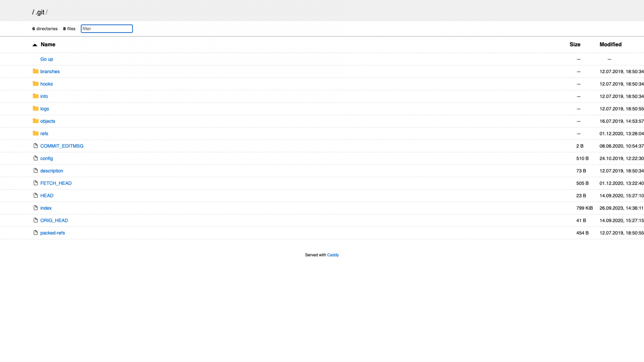Click the folder icon next to refs
The width and height of the screenshot is (644, 362).
[x=36, y=133]
